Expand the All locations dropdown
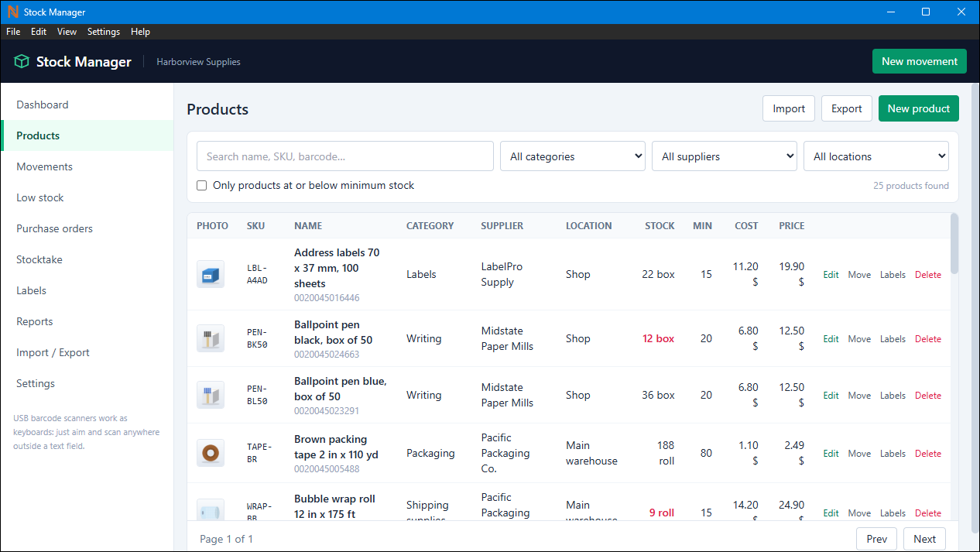980x552 pixels. (x=876, y=156)
